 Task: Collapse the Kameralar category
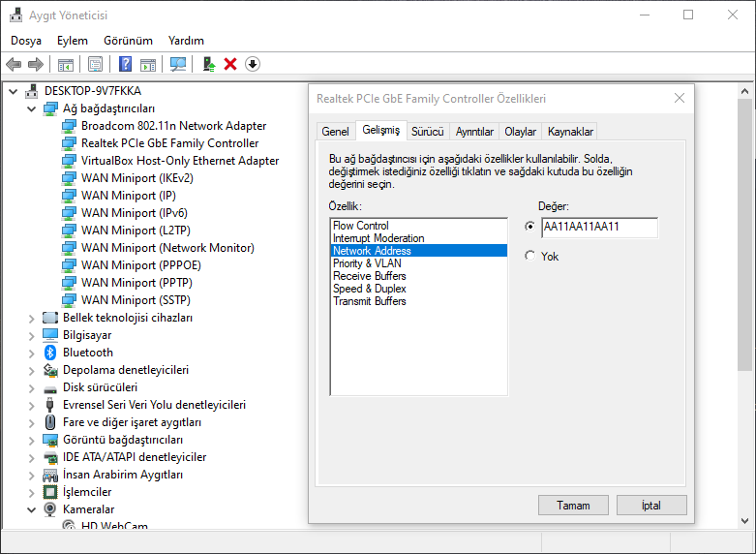click(x=32, y=509)
